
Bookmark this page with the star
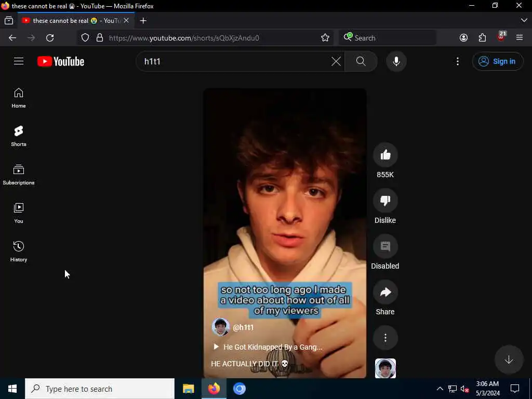point(325,37)
